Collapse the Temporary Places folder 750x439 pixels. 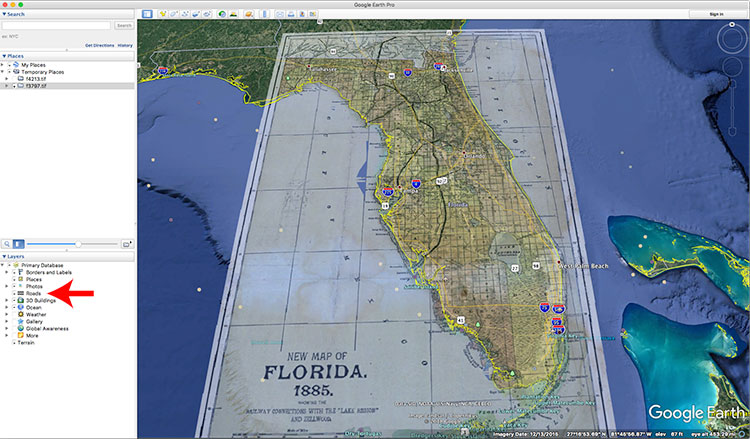(2, 72)
